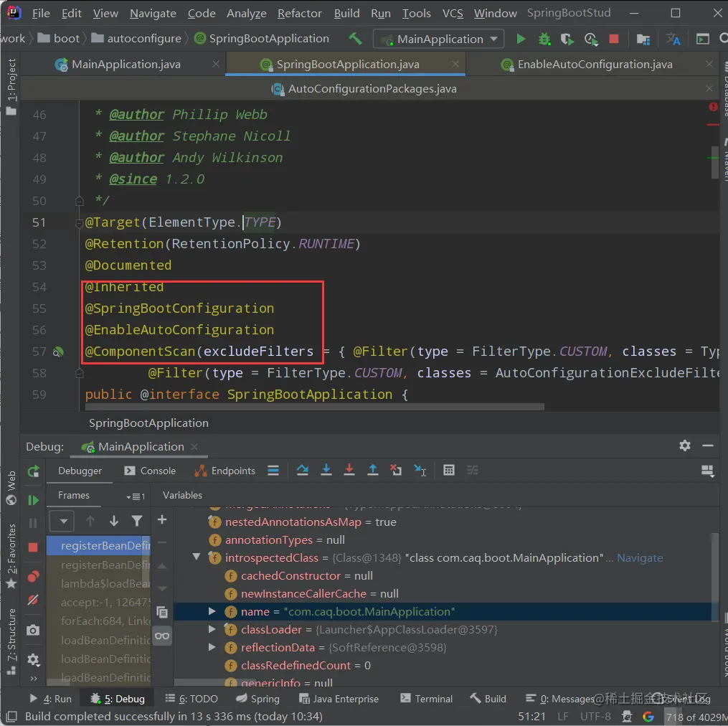Click Force Step Into red arrow icon
The height and width of the screenshot is (726, 728).
[349, 470]
